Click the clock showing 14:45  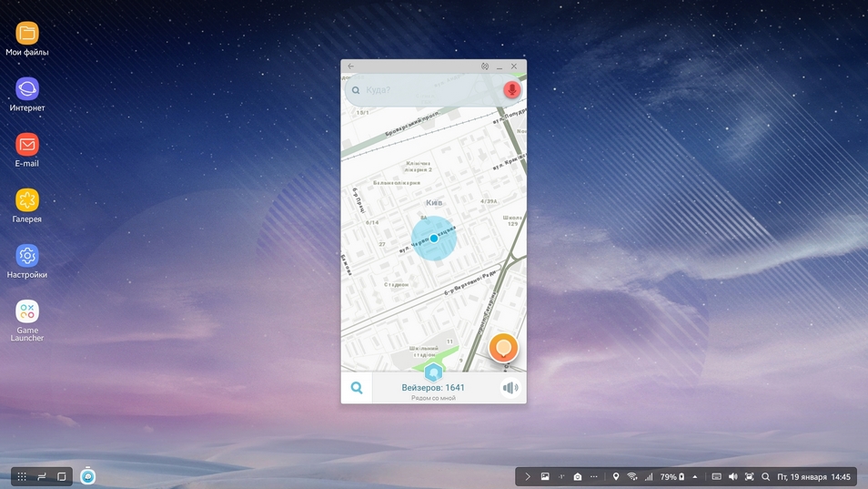tap(841, 477)
